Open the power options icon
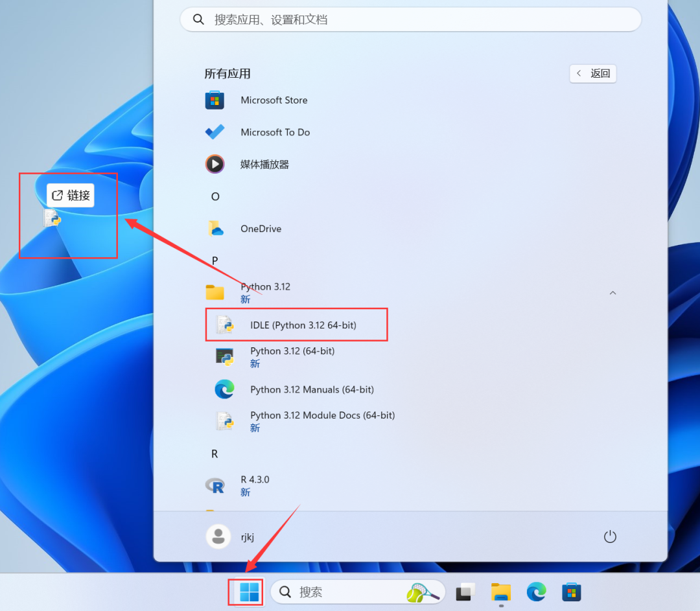 click(x=610, y=536)
